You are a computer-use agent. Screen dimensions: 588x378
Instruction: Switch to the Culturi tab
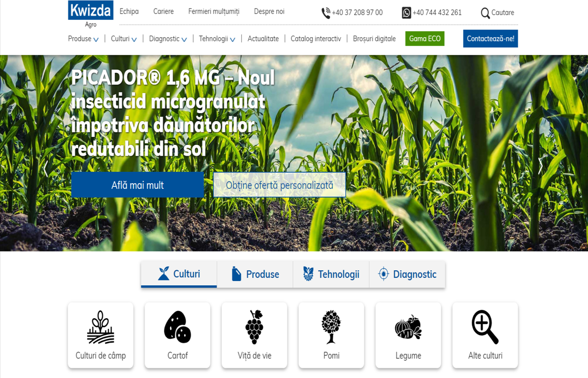[179, 274]
